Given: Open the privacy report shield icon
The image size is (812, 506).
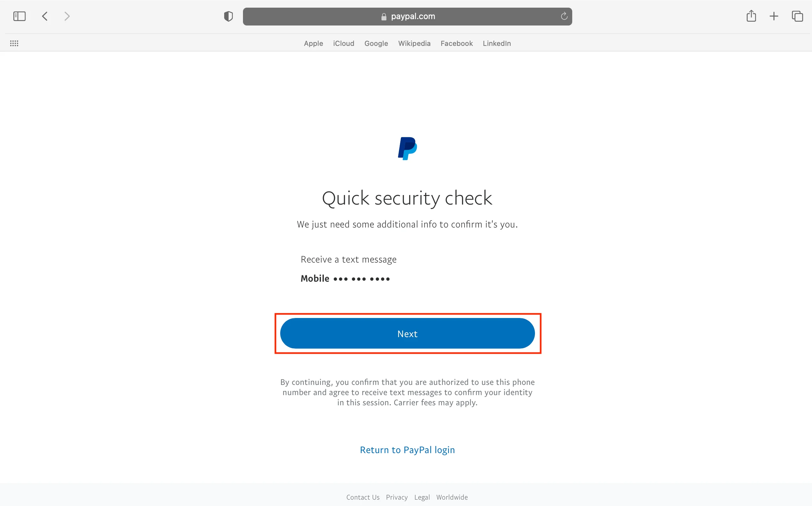Looking at the screenshot, I should click(228, 16).
